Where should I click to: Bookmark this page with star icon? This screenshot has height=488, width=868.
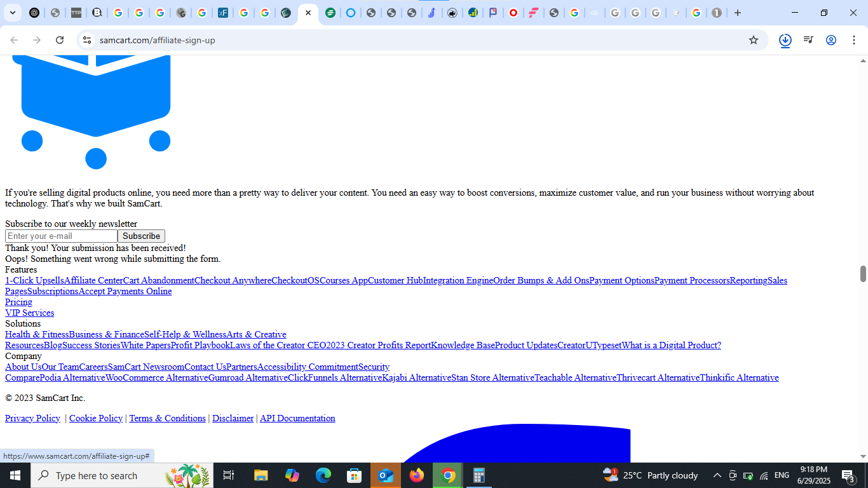(754, 40)
